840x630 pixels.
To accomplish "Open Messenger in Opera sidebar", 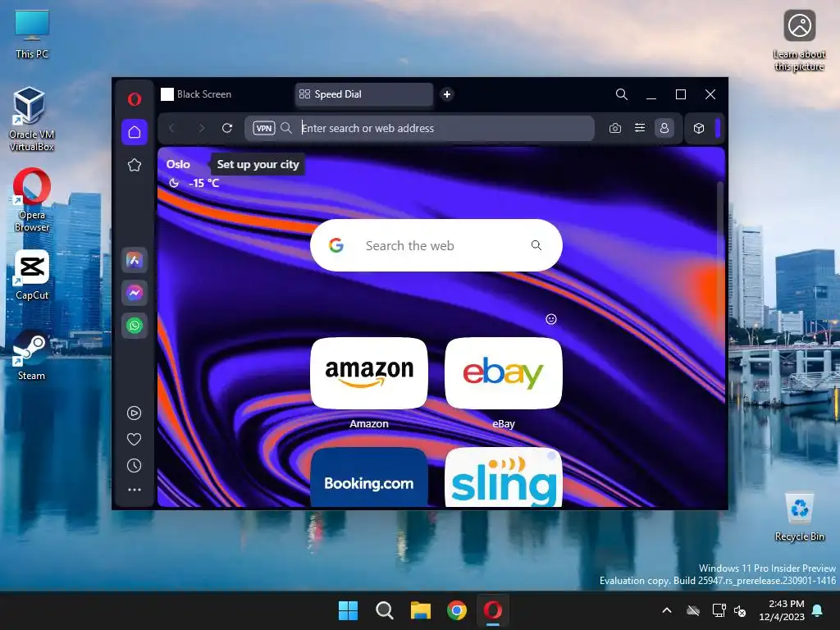I will [135, 293].
